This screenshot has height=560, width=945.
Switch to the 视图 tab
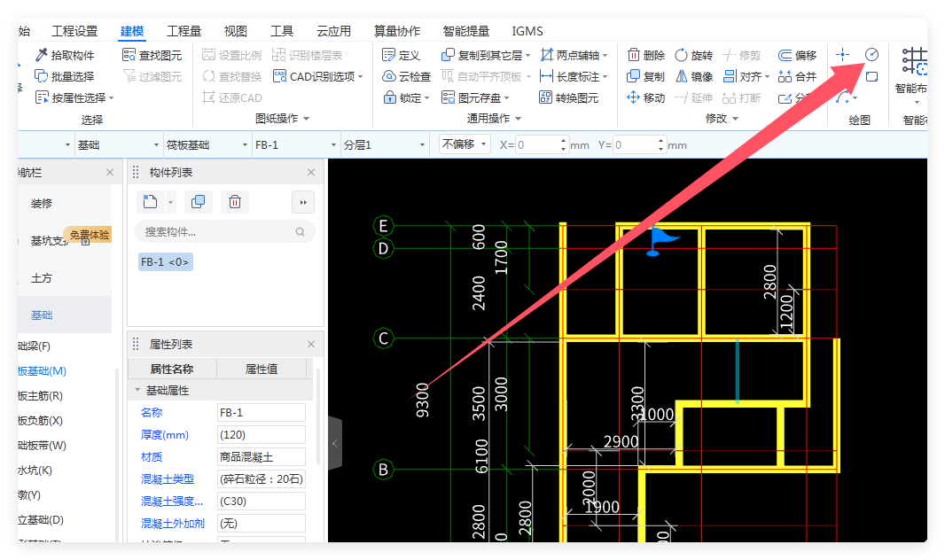[236, 31]
